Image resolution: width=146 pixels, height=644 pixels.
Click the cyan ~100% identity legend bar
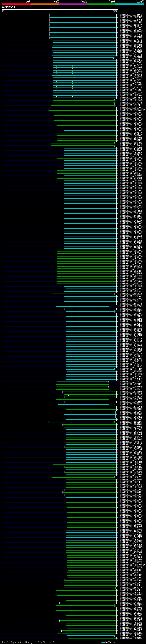pyautogui.click(x=130, y=4)
